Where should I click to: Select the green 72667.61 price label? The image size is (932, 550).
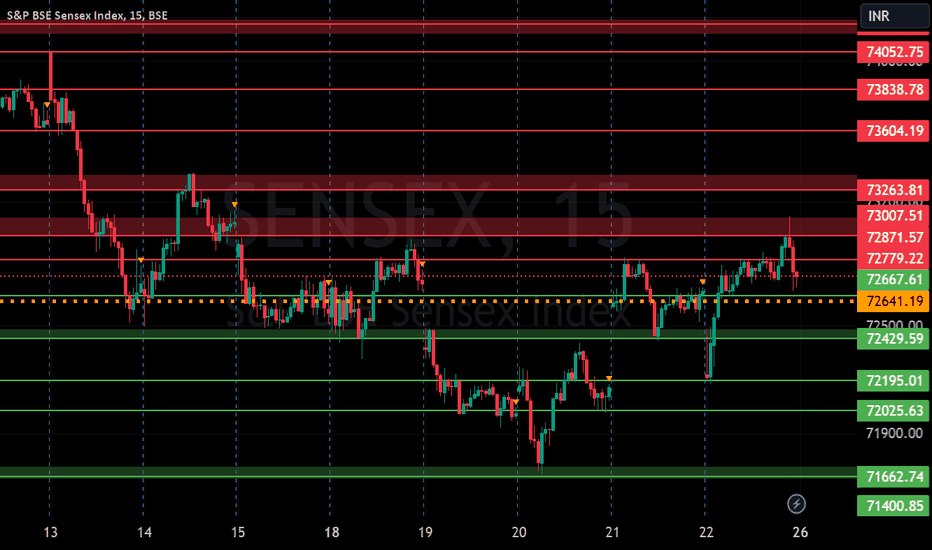pos(893,279)
